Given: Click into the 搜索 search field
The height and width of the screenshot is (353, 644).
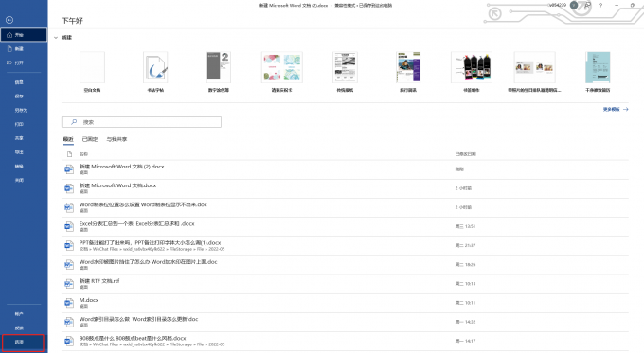Looking at the screenshot, I should 141,122.
